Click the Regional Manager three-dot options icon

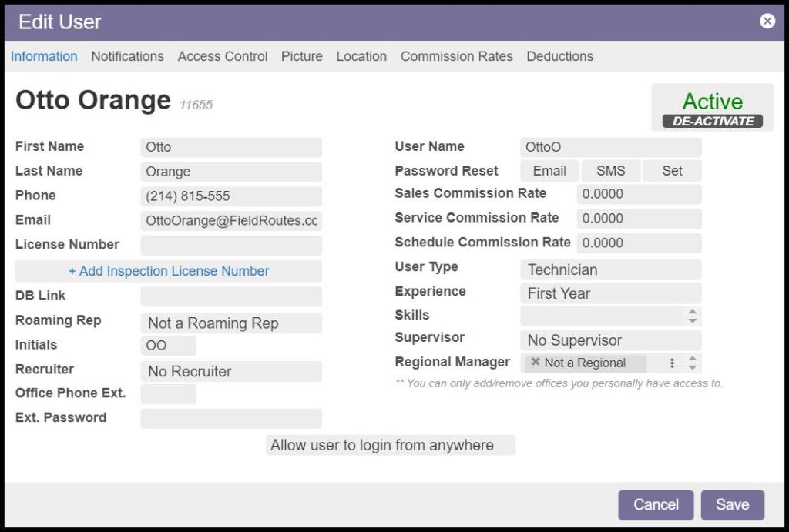672,363
